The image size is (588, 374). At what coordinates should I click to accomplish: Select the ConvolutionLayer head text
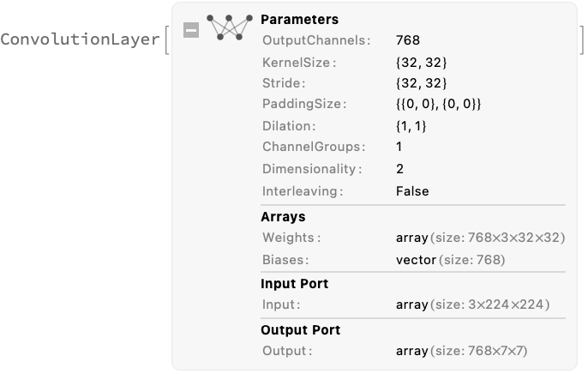[x=80, y=39]
